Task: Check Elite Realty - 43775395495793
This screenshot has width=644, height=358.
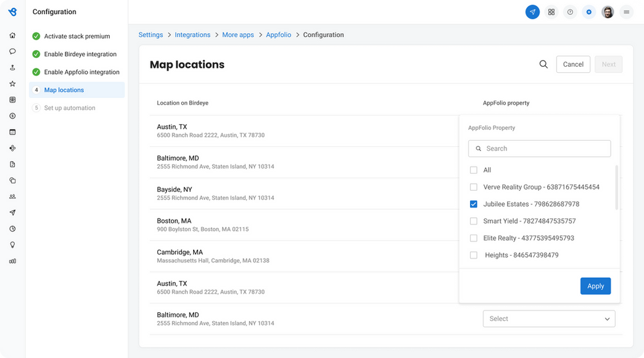Action: pyautogui.click(x=474, y=238)
